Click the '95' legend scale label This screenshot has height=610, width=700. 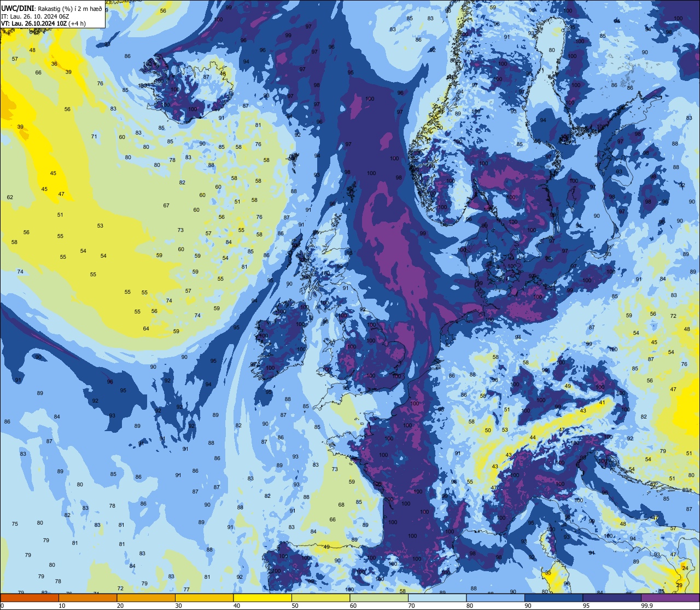click(x=586, y=606)
